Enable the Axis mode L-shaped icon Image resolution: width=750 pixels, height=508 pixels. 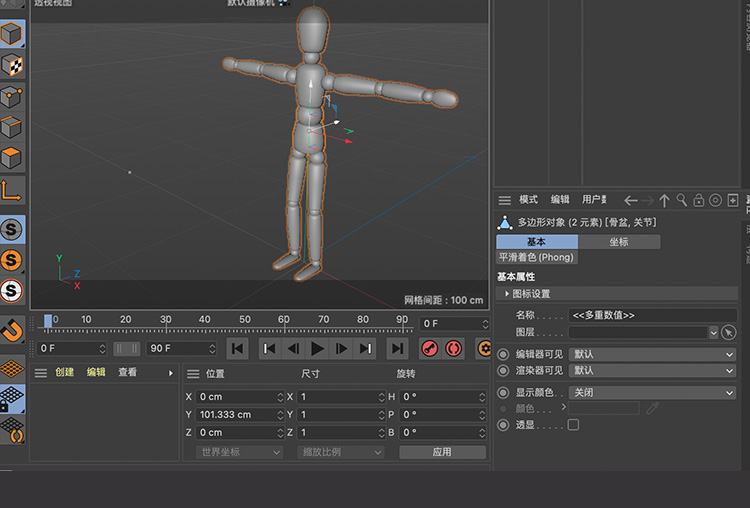point(12,190)
